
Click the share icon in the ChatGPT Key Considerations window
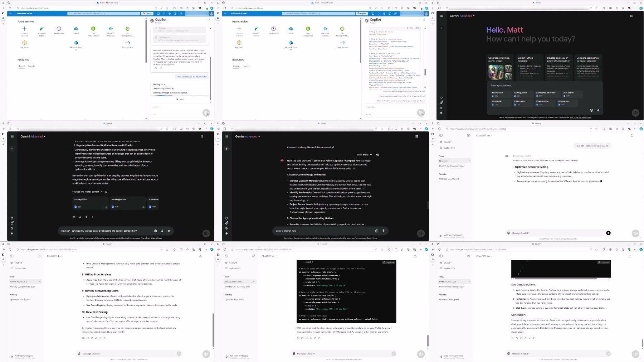[630, 256]
